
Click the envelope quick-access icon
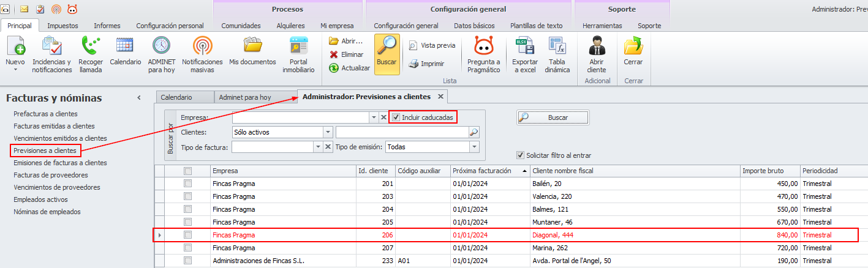pos(25,9)
